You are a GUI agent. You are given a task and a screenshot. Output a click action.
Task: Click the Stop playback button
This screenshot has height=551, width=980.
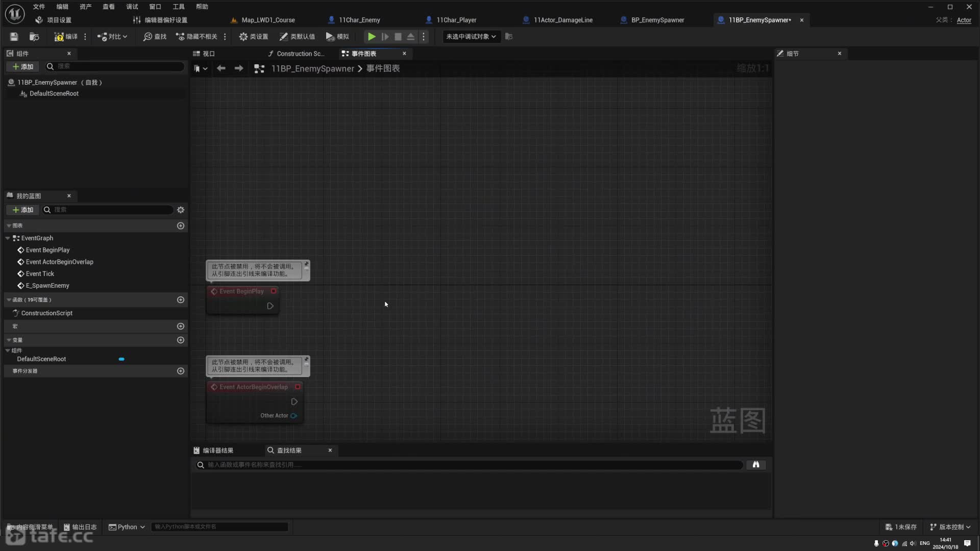click(x=398, y=37)
